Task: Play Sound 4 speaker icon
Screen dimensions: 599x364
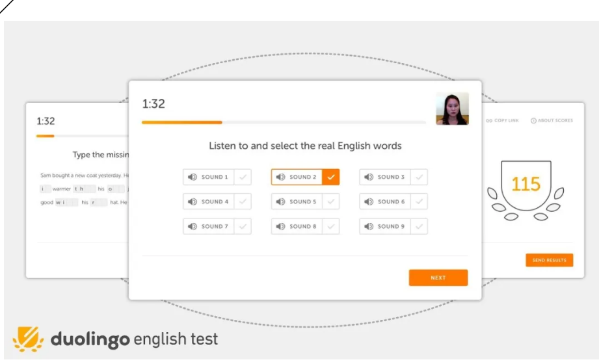Action: tap(193, 201)
